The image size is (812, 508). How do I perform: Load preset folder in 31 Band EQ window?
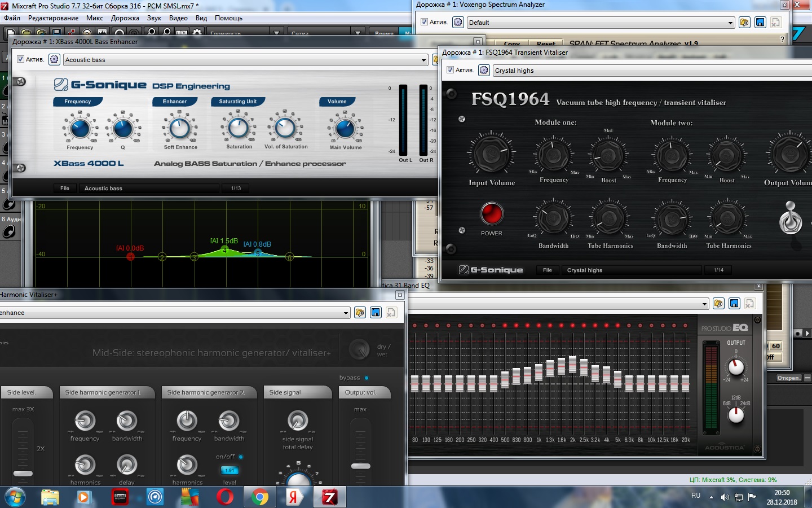[718, 303]
